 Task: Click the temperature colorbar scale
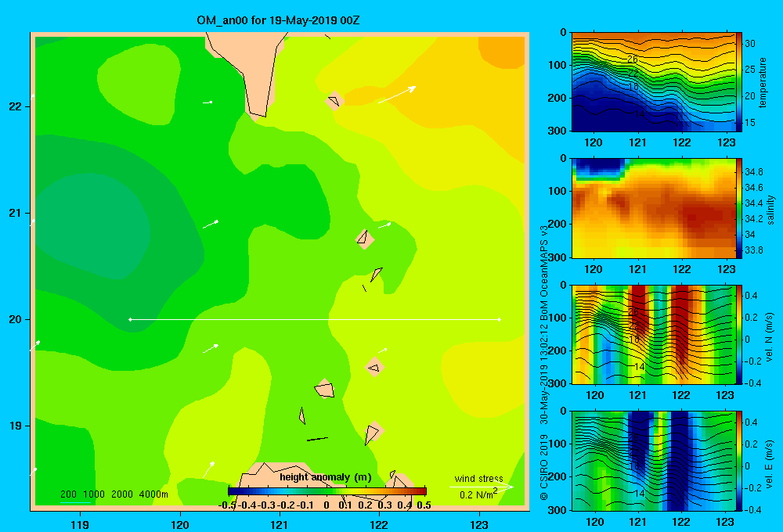(x=739, y=82)
